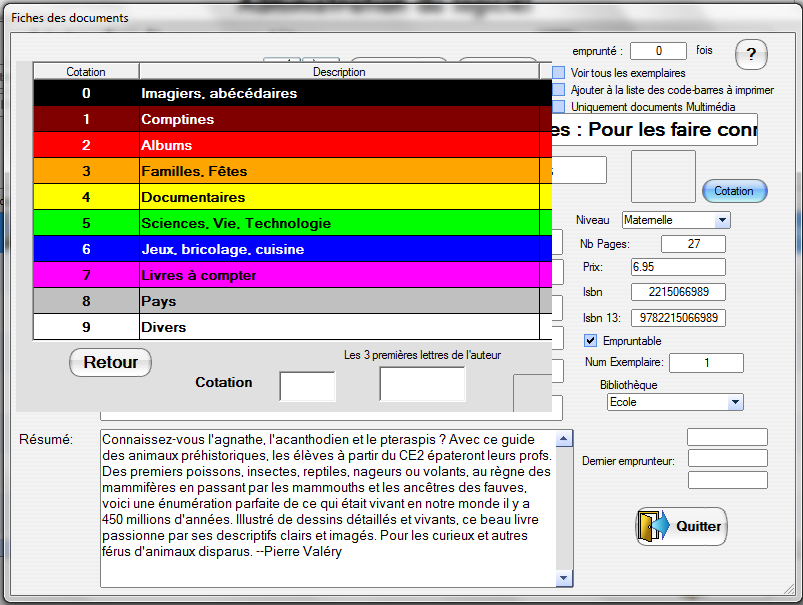Select the magenta Livres à compter row
This screenshot has height=605, width=803.
[x=290, y=275]
